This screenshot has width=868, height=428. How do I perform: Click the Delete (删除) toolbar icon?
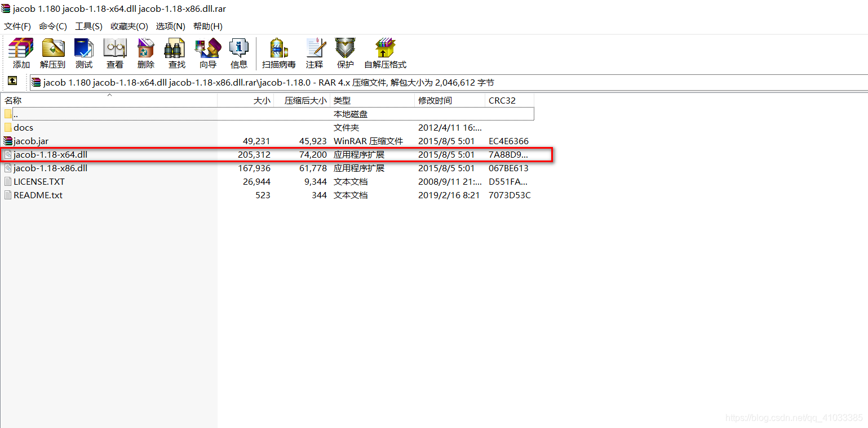146,48
